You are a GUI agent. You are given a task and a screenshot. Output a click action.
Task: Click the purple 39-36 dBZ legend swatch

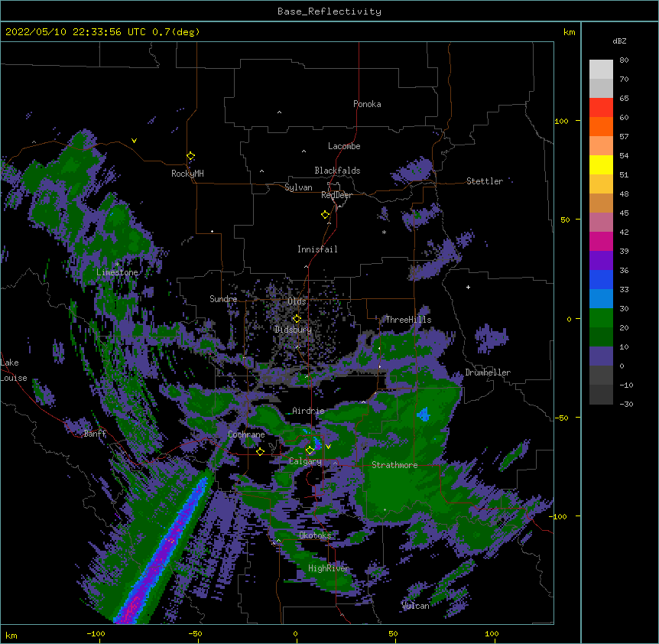tap(601, 260)
